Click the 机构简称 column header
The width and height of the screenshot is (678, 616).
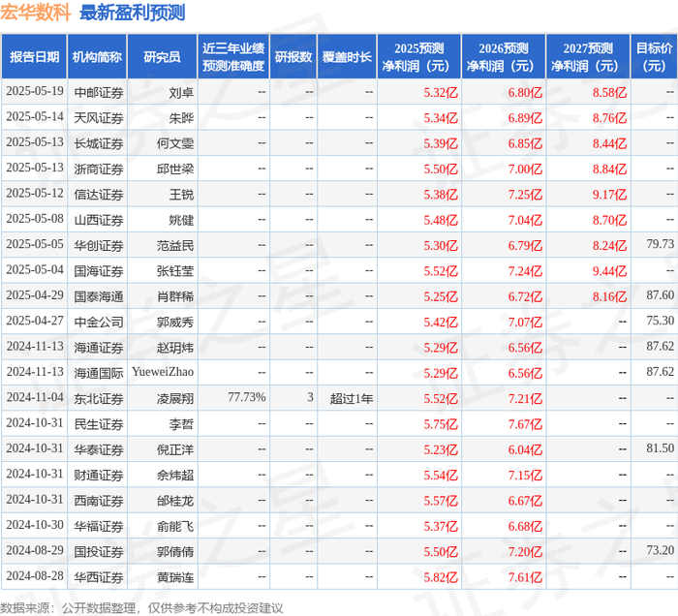[x=97, y=56]
